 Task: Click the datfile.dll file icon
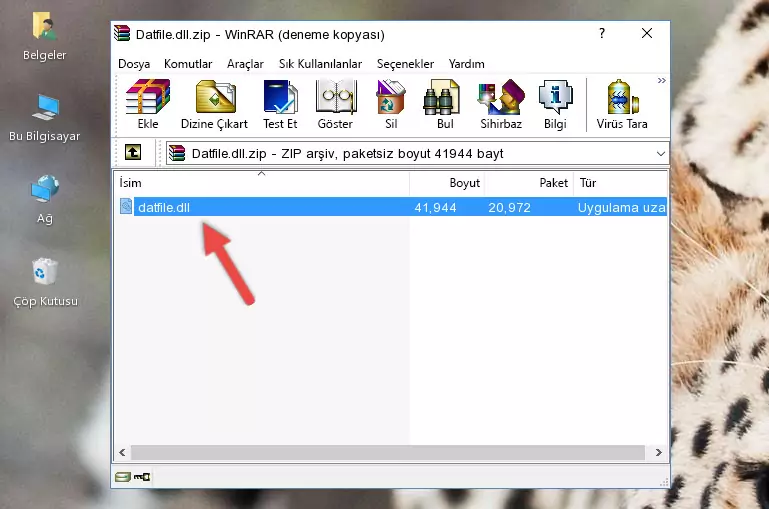pyautogui.click(x=126, y=206)
